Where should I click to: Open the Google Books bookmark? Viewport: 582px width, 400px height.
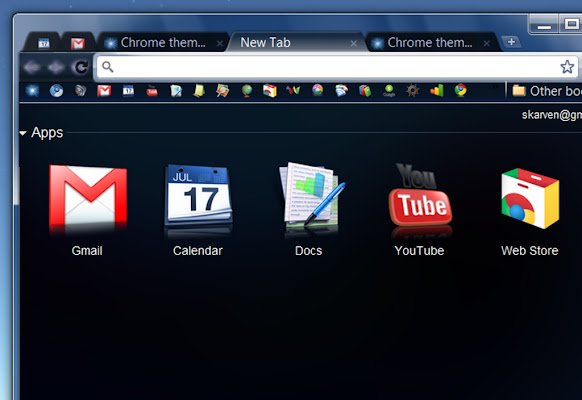[365, 91]
